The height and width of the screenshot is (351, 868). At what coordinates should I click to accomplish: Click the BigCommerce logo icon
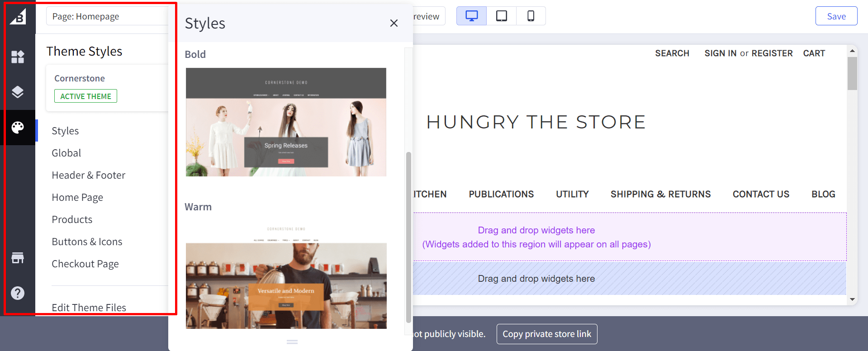(18, 17)
